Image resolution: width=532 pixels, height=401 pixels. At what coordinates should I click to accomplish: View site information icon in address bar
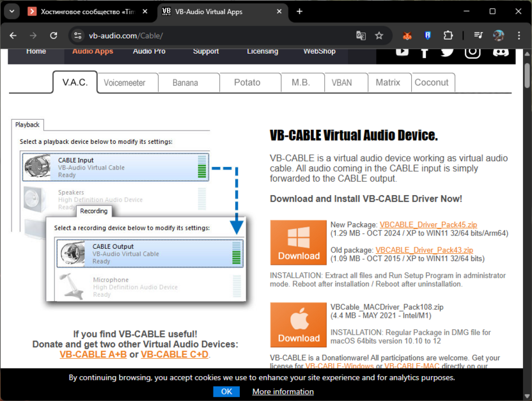(78, 36)
